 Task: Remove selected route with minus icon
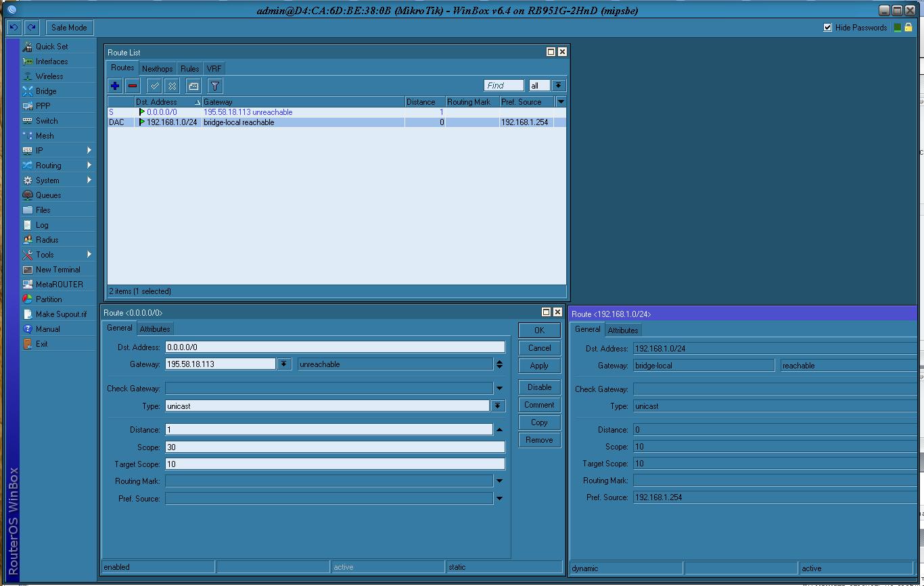(x=133, y=86)
